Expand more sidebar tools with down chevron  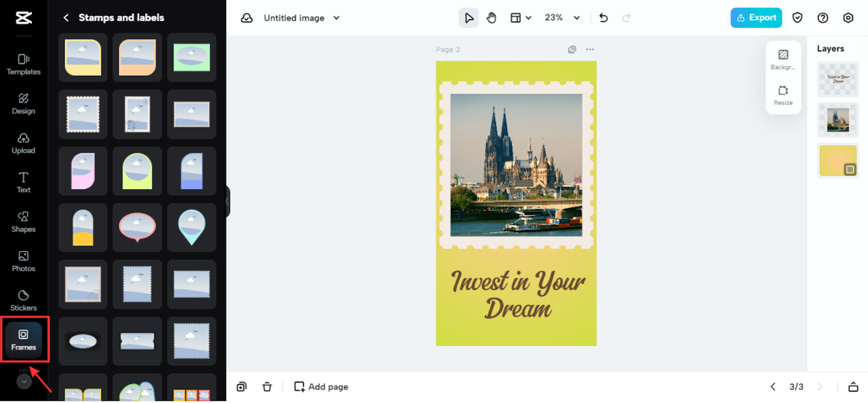click(x=24, y=381)
